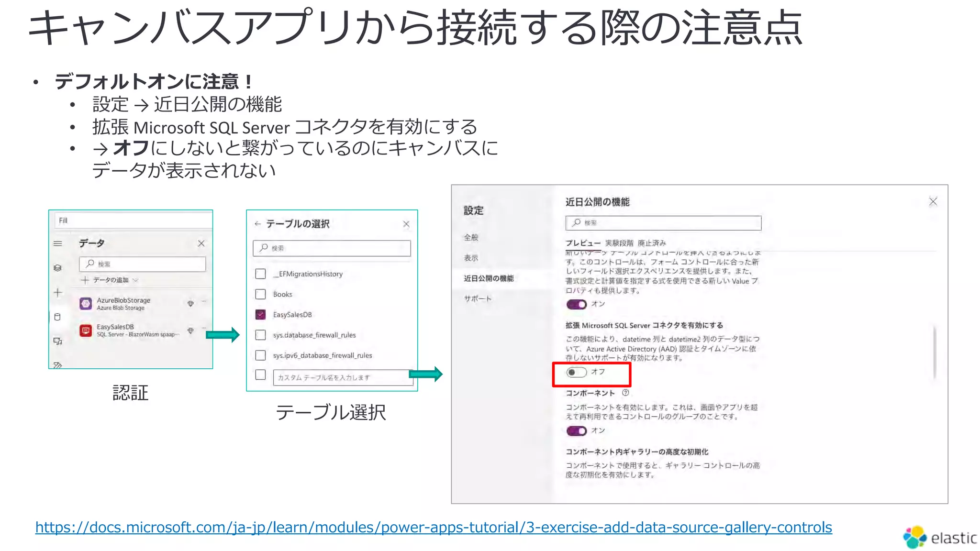Open the hamburger menu in the data pane sidebar
Image resolution: width=980 pixels, height=551 pixels.
(58, 243)
